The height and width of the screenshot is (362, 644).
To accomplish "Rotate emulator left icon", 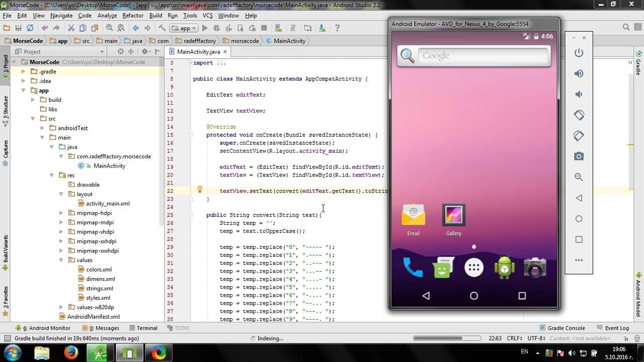I will (579, 115).
